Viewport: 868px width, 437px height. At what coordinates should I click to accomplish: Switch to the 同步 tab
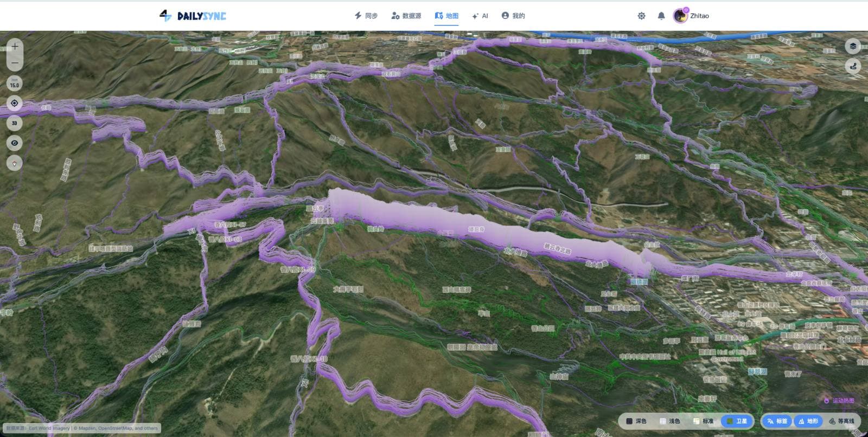click(366, 16)
